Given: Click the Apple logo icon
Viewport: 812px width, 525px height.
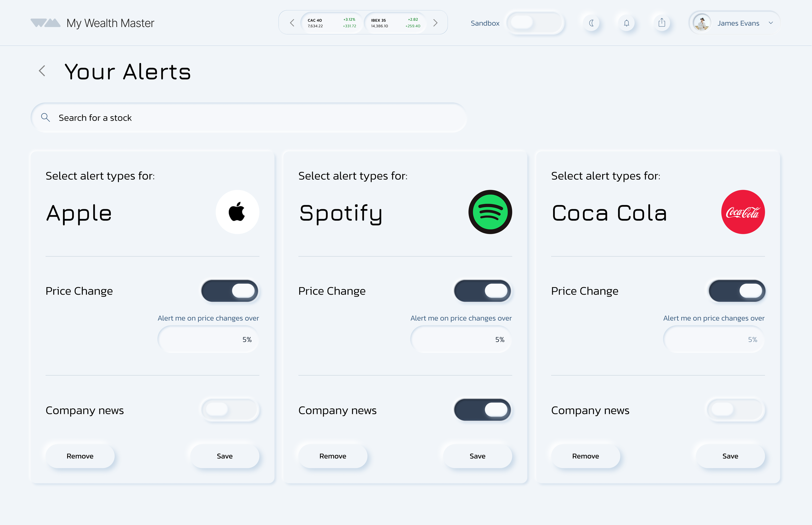Looking at the screenshot, I should pos(237,212).
